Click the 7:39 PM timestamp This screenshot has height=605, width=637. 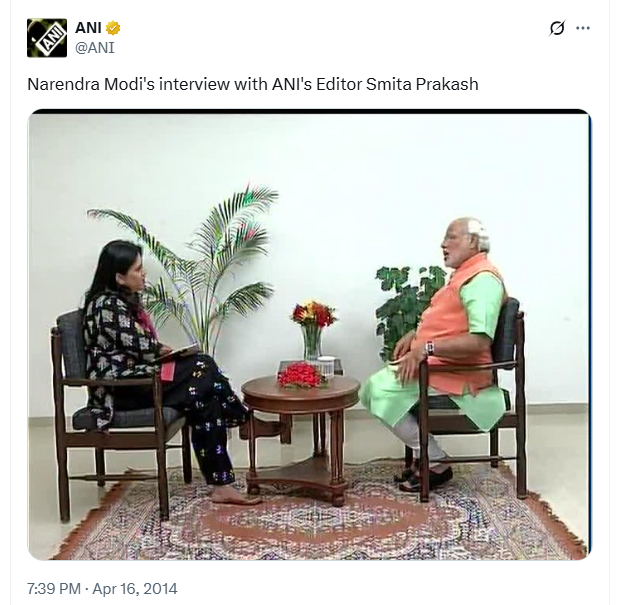54,588
